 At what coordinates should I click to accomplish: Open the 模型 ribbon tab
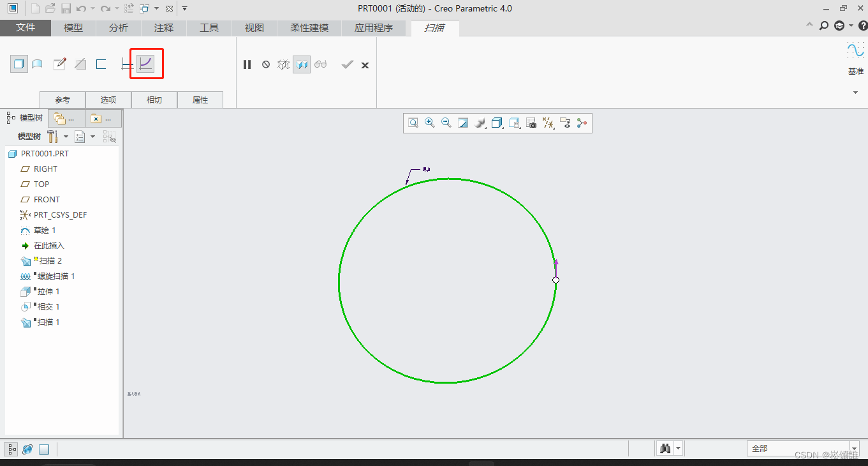click(73, 28)
